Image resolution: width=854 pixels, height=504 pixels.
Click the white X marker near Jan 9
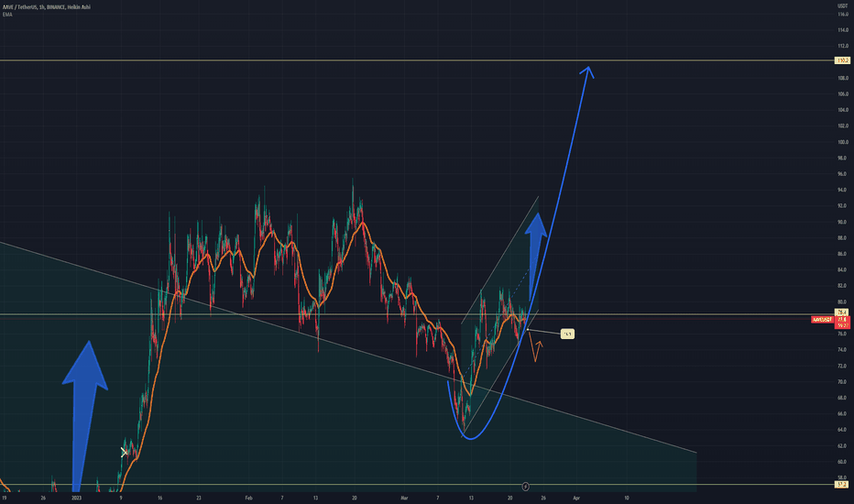[125, 452]
